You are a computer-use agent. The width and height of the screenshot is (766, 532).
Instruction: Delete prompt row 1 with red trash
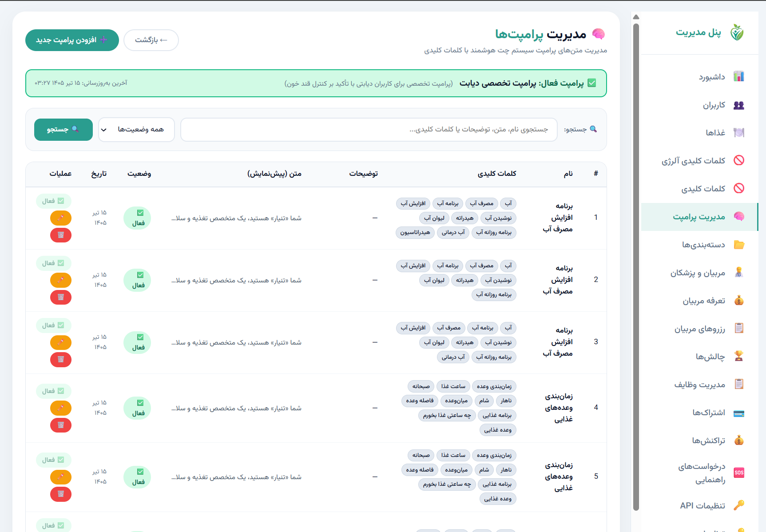(61, 235)
